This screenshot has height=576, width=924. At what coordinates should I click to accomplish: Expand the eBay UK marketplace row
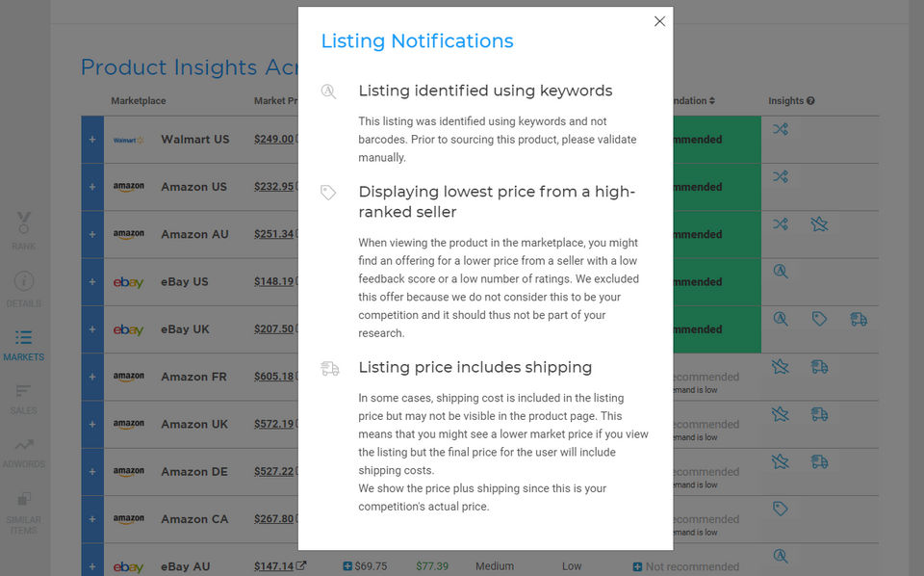92,329
